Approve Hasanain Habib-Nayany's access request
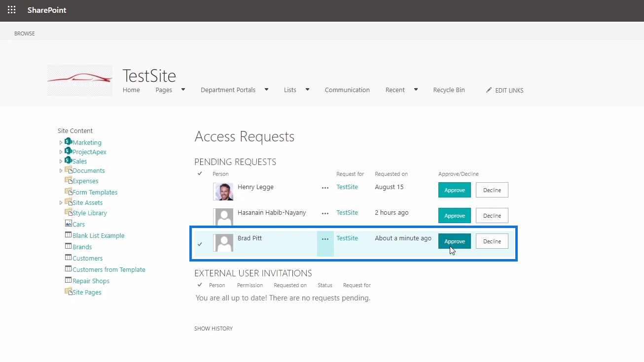The width and height of the screenshot is (644, 362). coord(455,216)
